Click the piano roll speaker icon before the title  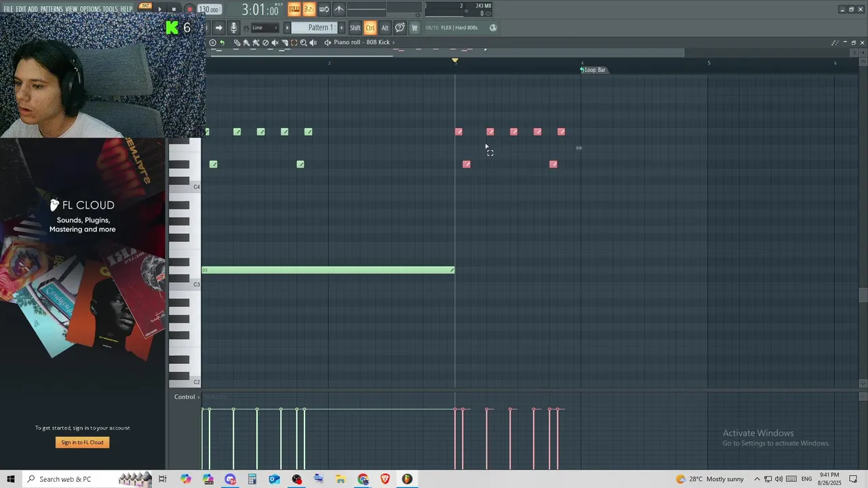coord(328,43)
